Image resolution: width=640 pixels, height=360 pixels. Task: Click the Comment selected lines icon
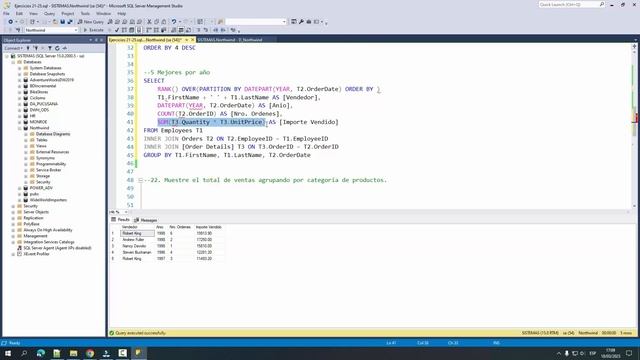[x=199, y=30]
